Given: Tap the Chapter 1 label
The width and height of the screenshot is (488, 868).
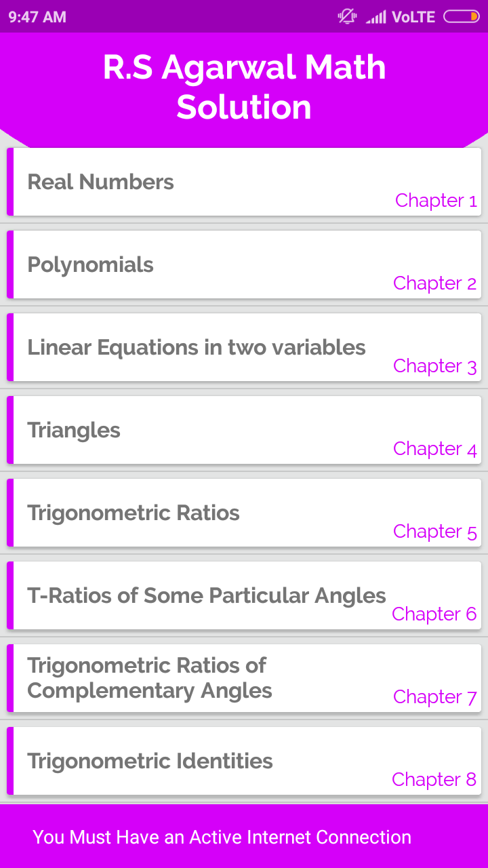Looking at the screenshot, I should pyautogui.click(x=436, y=200).
